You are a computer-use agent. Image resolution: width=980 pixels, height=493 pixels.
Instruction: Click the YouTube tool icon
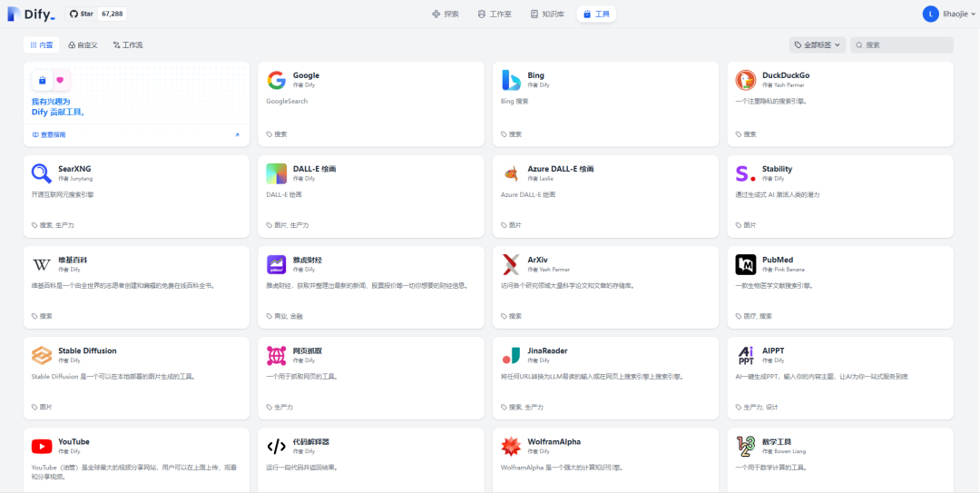click(x=41, y=446)
